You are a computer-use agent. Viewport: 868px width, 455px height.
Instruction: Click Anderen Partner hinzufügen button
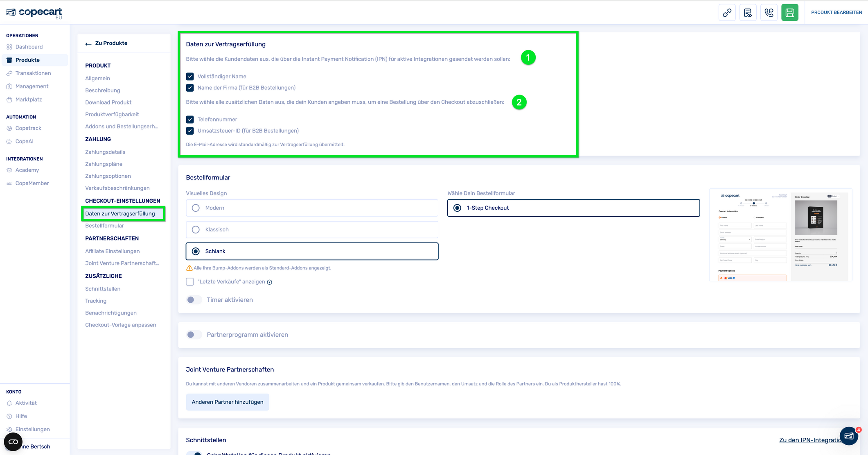pos(228,402)
